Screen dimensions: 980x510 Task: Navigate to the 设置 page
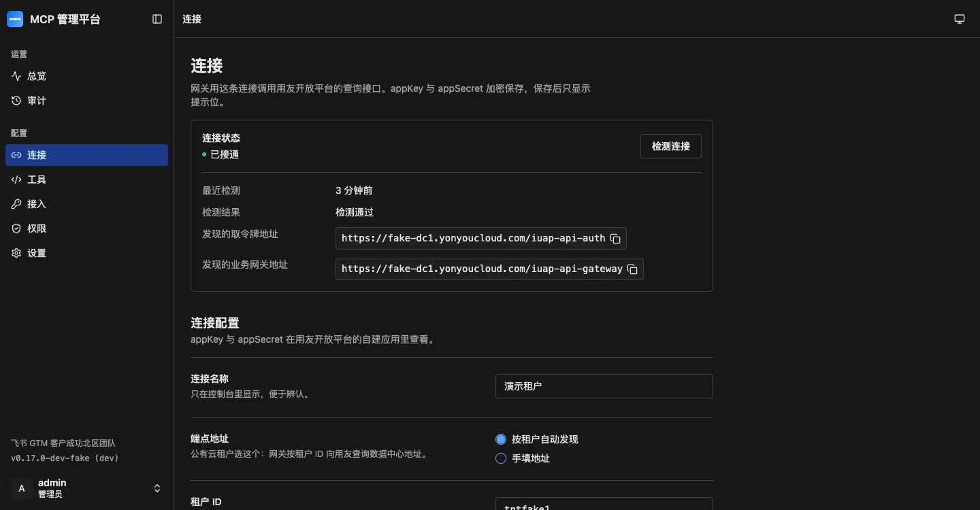point(86,253)
